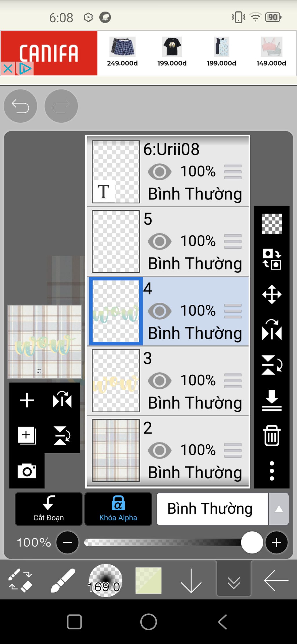297x644 pixels.
Task: Open the light green color swatch
Action: 148,580
